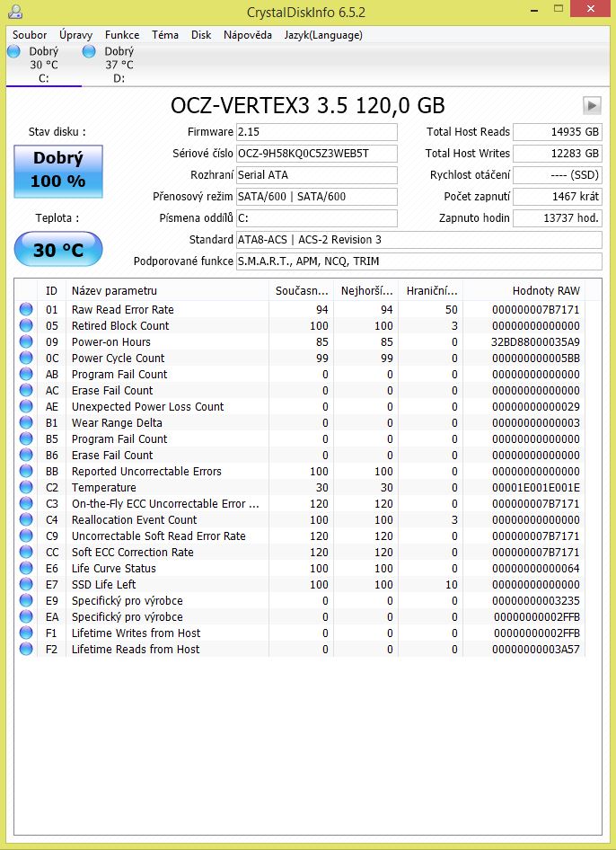This screenshot has height=850, width=616.
Task: Click status orb for Temperature row
Action: click(x=26, y=487)
